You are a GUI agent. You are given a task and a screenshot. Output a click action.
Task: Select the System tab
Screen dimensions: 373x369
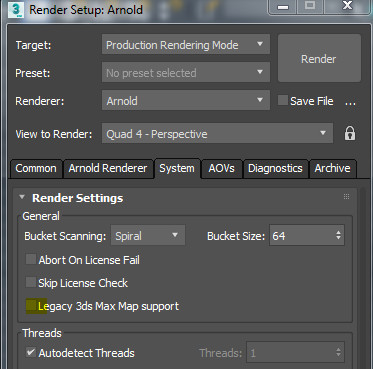(177, 168)
